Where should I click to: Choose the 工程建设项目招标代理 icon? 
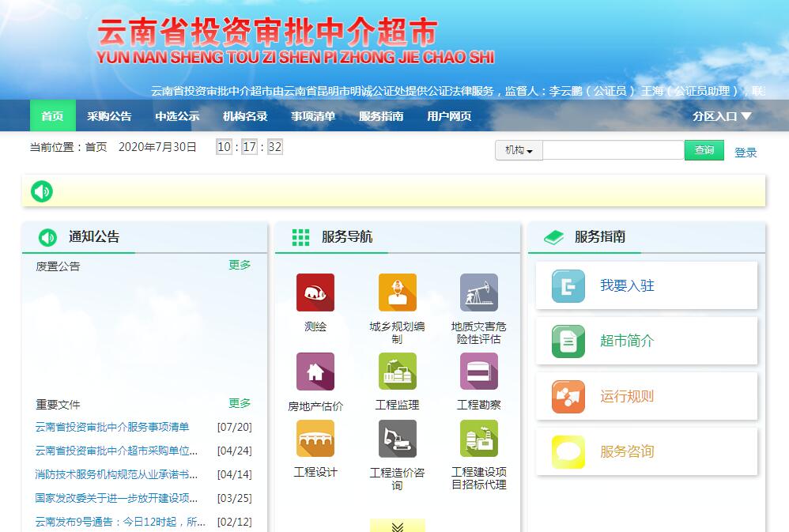479,439
